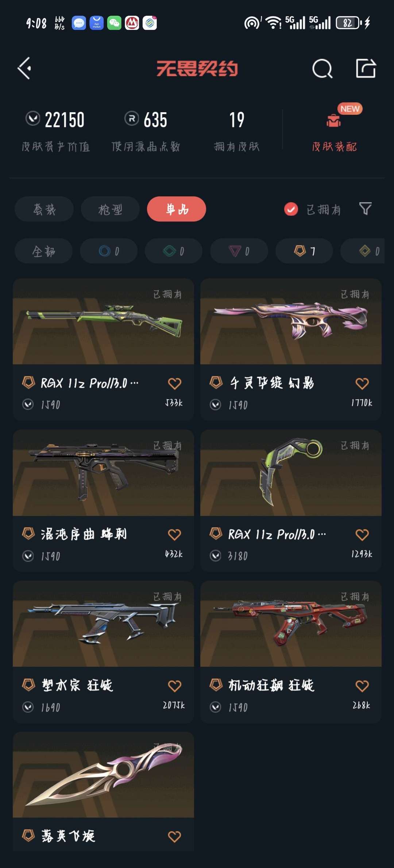Viewport: 394px width, 868px height.
Task: Favorite the 落英飞旋 knife heart icon
Action: click(x=174, y=837)
